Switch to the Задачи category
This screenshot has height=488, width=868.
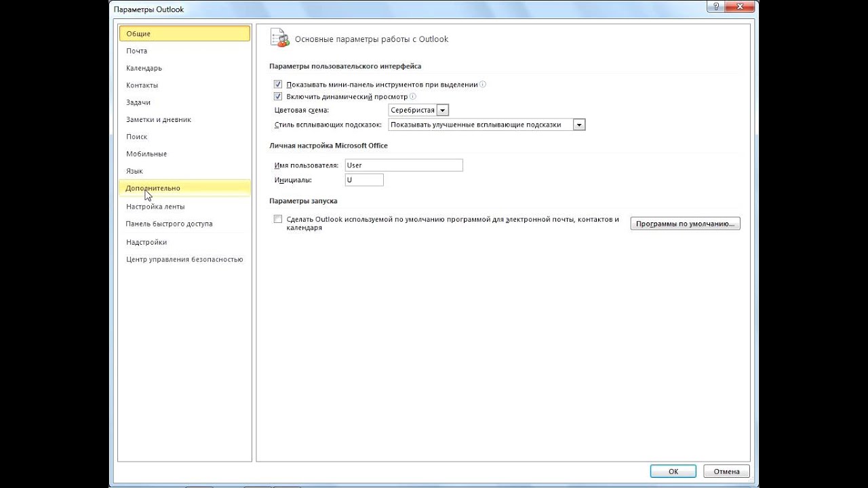184,102
